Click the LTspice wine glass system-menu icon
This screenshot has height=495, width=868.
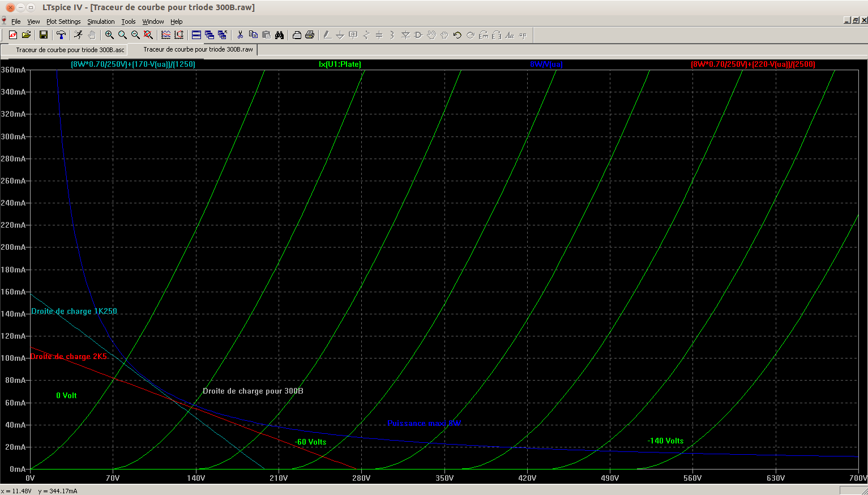(x=5, y=22)
